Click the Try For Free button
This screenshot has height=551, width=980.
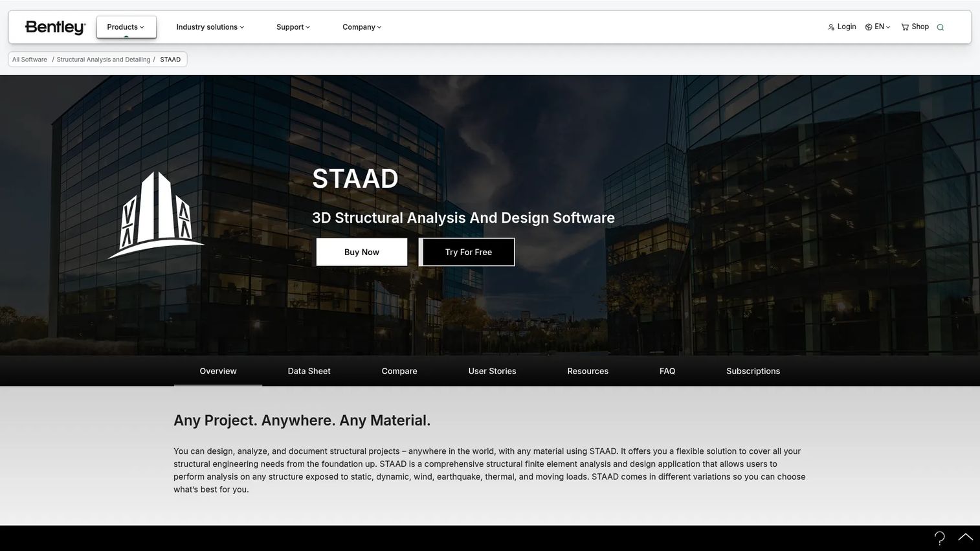pyautogui.click(x=467, y=252)
